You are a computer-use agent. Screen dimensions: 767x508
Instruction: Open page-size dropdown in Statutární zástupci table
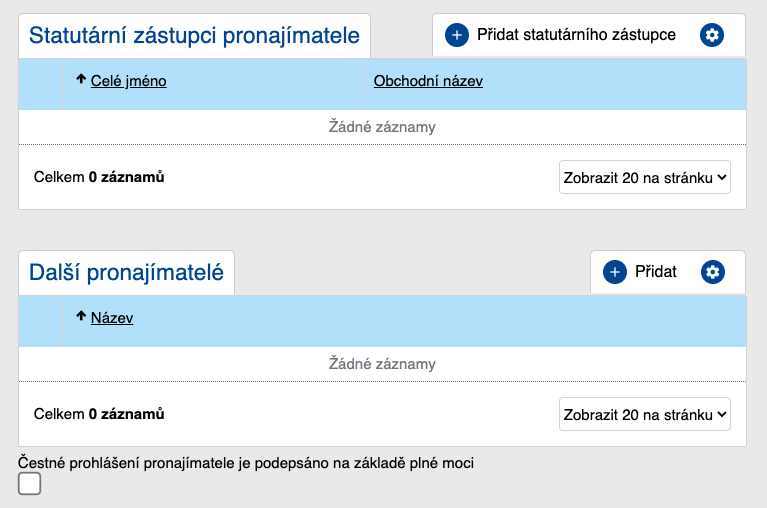click(645, 177)
